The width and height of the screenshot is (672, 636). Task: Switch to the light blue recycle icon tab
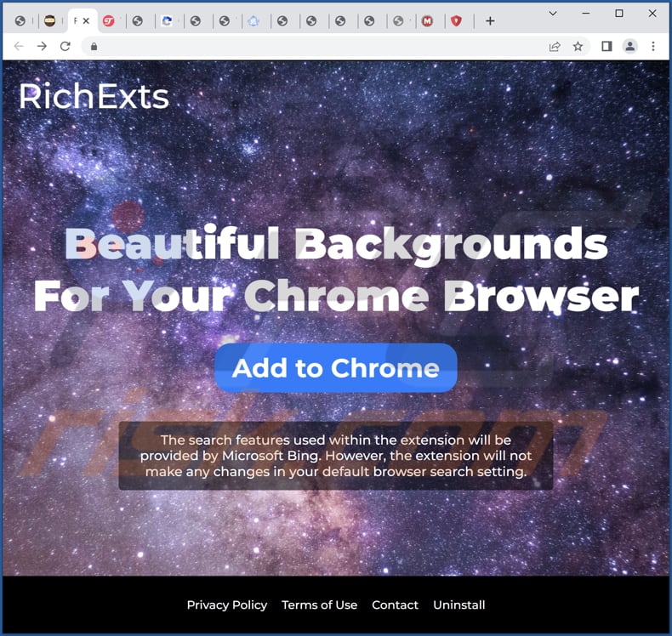tap(253, 20)
